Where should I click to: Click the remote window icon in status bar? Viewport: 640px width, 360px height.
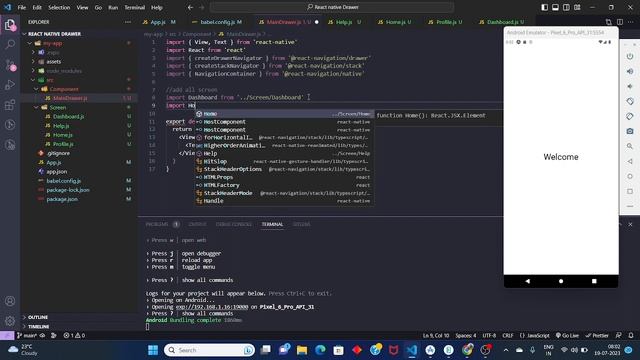pyautogui.click(x=7, y=336)
